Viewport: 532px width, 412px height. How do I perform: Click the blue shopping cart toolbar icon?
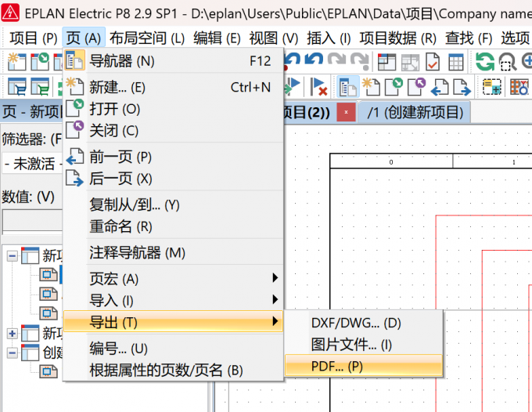point(16,87)
